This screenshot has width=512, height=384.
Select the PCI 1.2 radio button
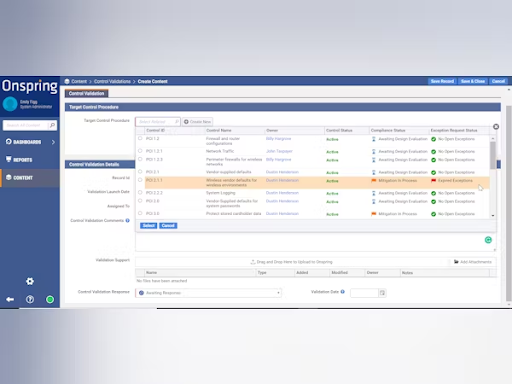pyautogui.click(x=140, y=138)
